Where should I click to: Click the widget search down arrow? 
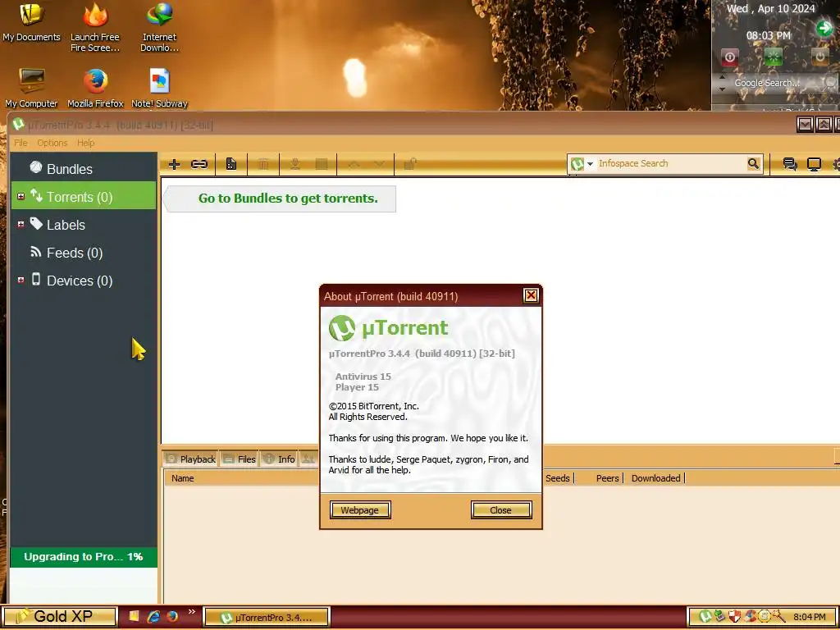[x=722, y=89]
